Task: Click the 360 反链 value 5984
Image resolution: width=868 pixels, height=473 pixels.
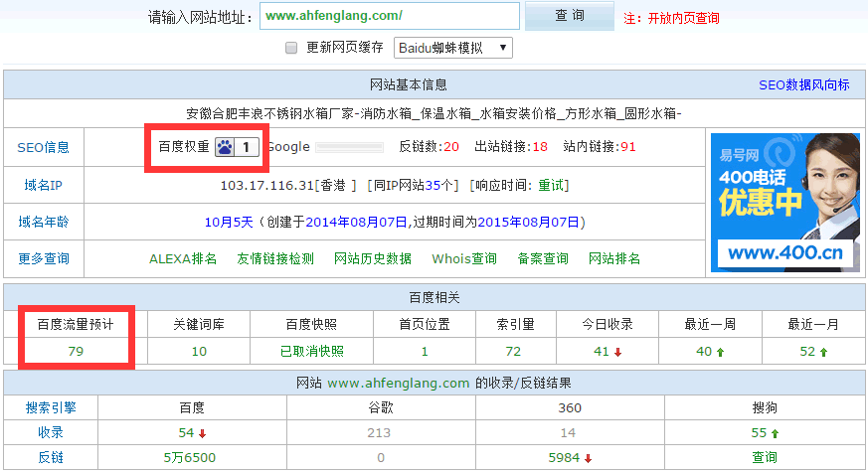Action: pyautogui.click(x=564, y=457)
